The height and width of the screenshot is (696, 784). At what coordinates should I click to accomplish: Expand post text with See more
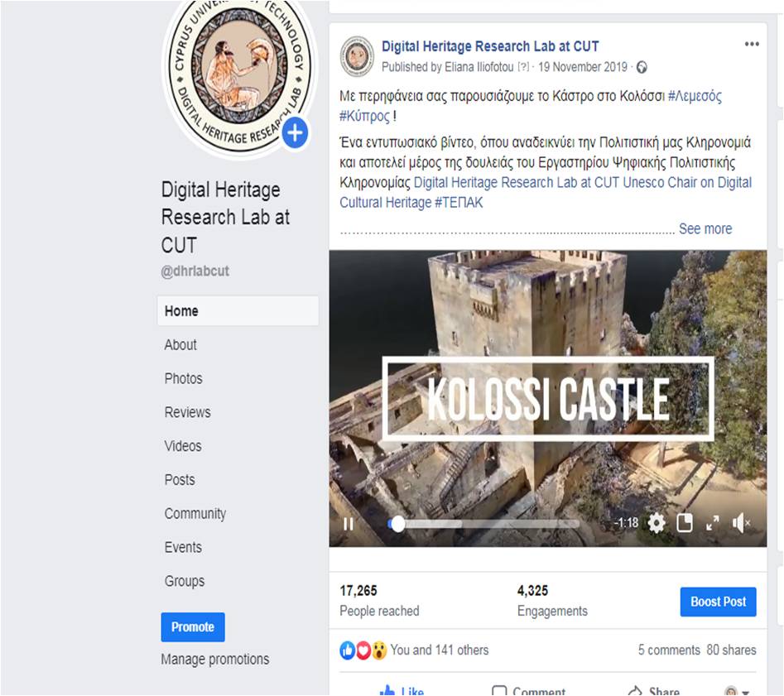pos(705,229)
